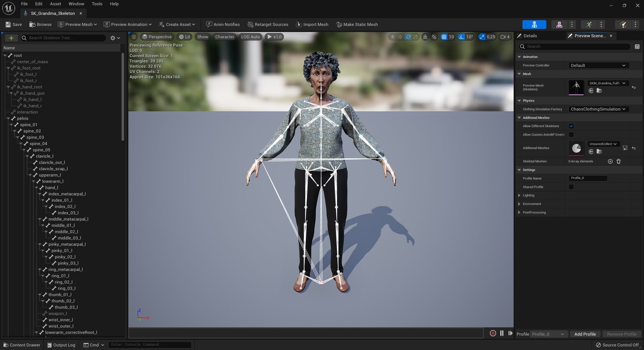Viewport: 644px width, 350px height.
Task: Enable Allow Custom AnimBP Override checkbox
Action: (x=571, y=135)
